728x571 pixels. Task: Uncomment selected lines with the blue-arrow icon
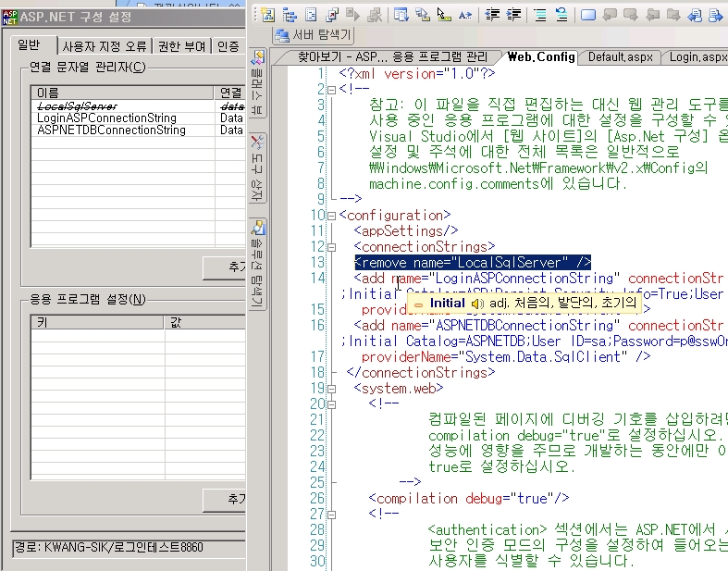561,15
